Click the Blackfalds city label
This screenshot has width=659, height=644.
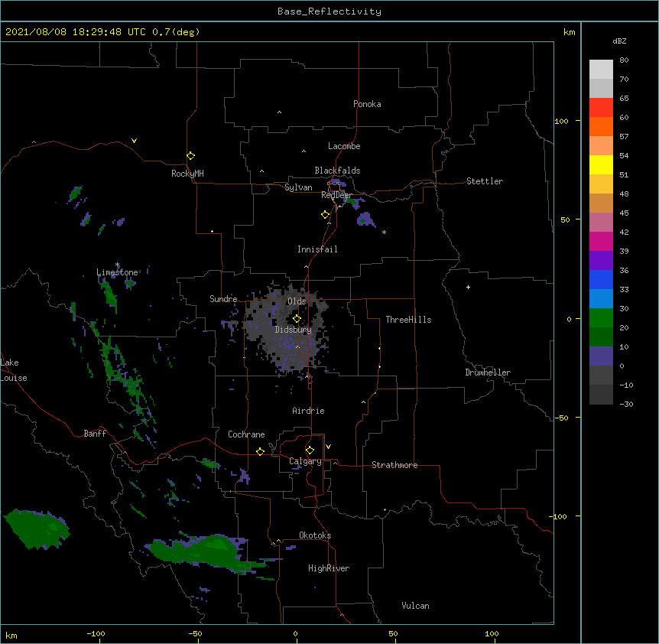[x=337, y=171]
